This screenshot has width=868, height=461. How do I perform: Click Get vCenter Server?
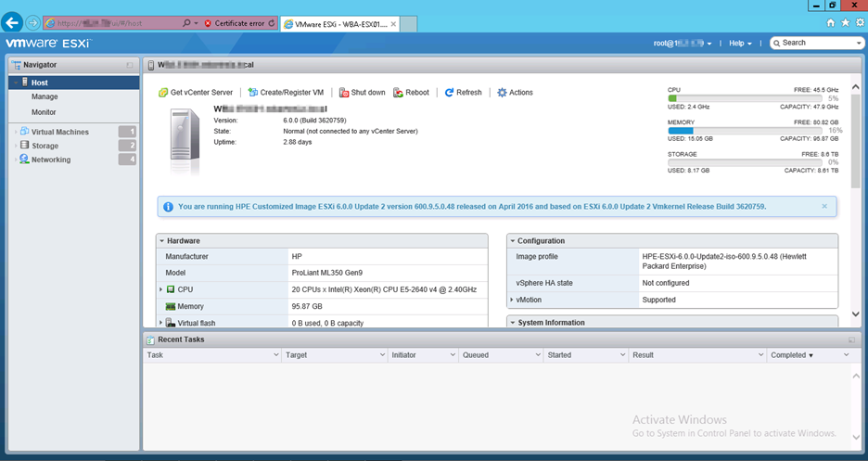pos(196,93)
